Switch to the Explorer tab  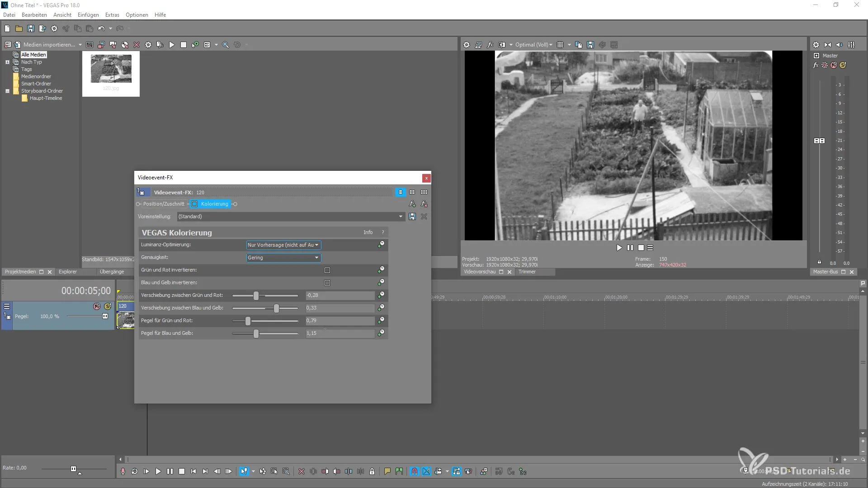coord(68,272)
